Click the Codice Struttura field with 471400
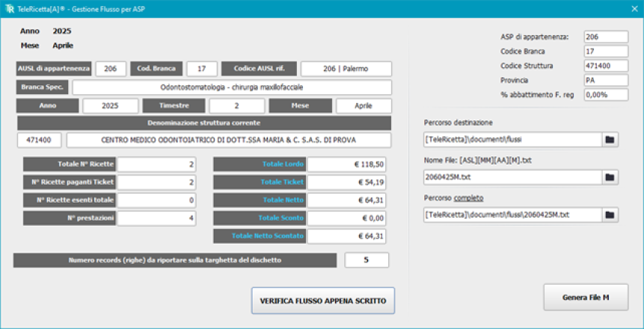This screenshot has width=644, height=329. tap(605, 66)
